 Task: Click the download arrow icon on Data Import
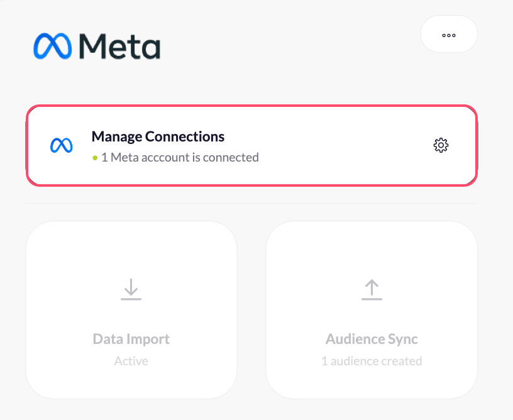pyautogui.click(x=131, y=289)
